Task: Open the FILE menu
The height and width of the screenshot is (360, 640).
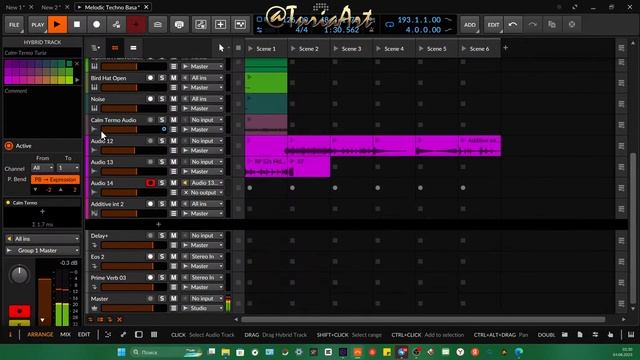Action: click(14, 24)
